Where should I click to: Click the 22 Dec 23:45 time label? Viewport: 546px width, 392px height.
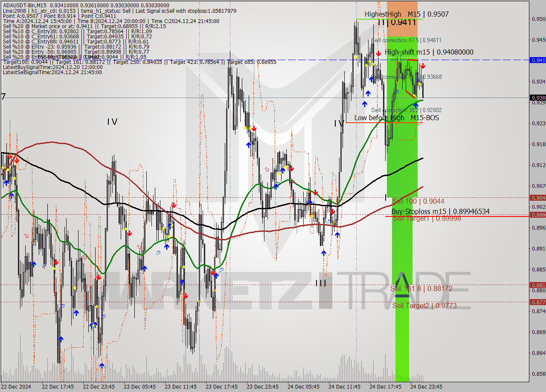click(x=99, y=387)
